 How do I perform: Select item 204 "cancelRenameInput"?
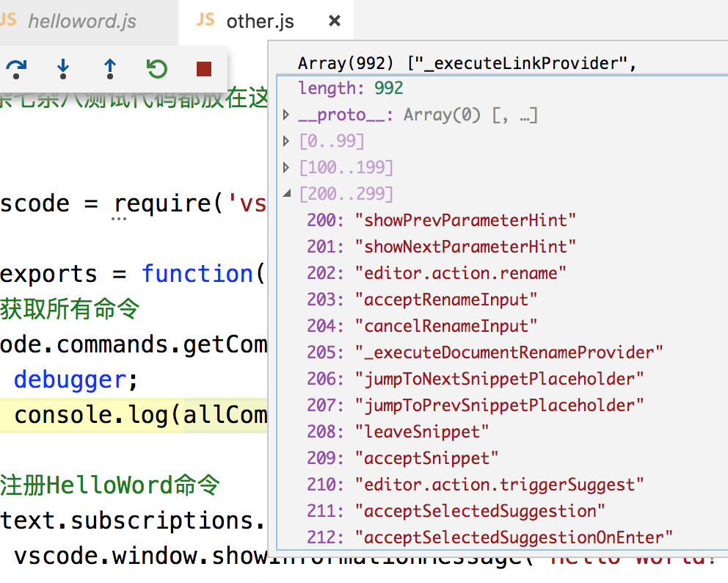coord(422,326)
